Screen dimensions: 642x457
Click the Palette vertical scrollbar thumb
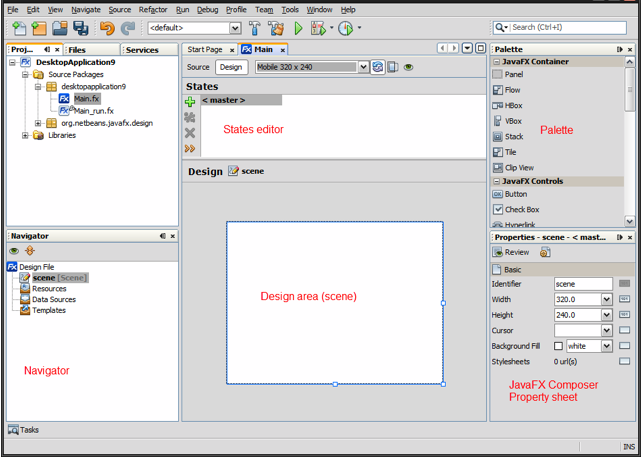[630, 89]
